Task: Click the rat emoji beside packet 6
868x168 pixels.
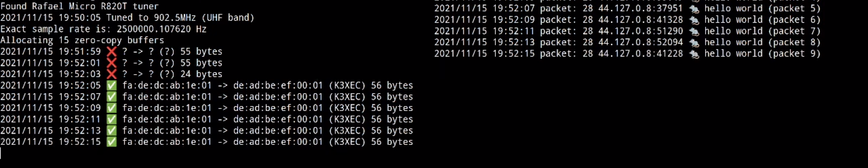Action: coord(694,20)
